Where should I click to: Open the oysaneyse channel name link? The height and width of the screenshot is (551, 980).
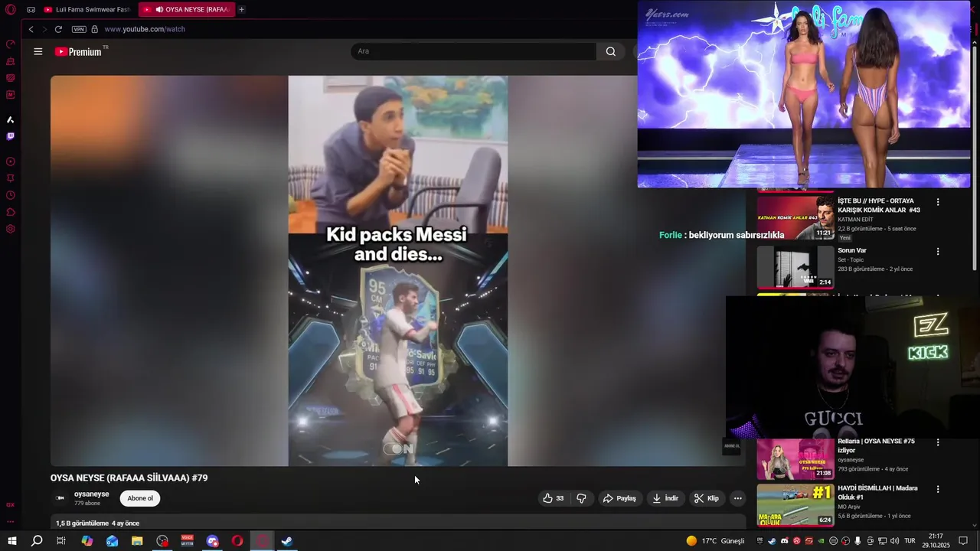click(x=92, y=494)
